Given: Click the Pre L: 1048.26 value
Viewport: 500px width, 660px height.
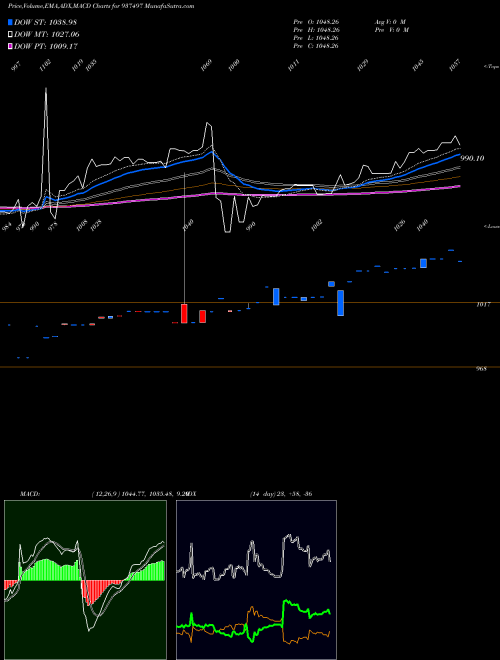Looking at the screenshot, I should [316, 38].
